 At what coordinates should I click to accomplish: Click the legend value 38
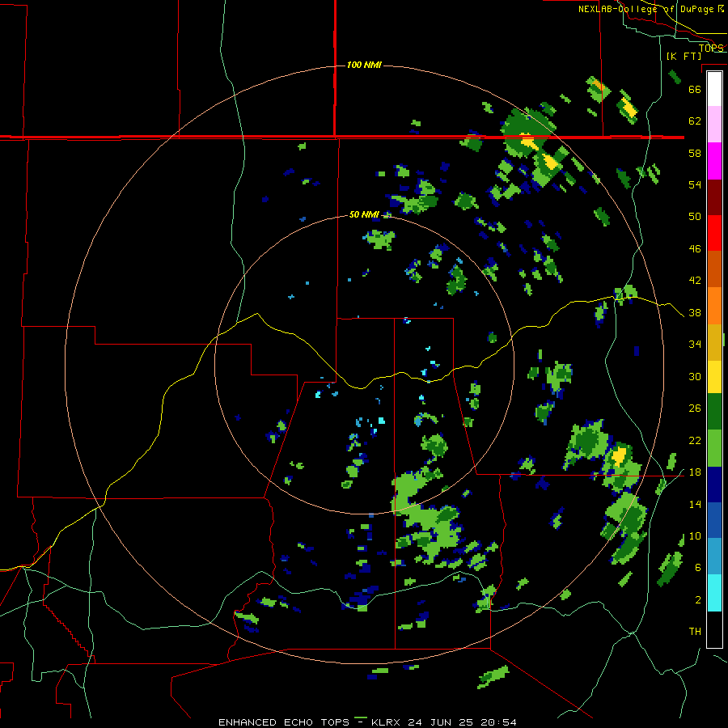[x=695, y=312]
